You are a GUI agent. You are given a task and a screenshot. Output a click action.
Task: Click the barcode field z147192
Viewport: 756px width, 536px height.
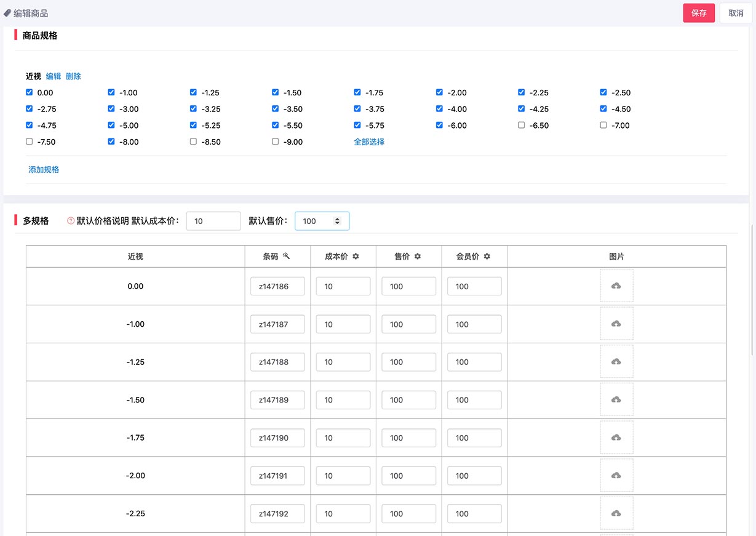[x=277, y=513]
